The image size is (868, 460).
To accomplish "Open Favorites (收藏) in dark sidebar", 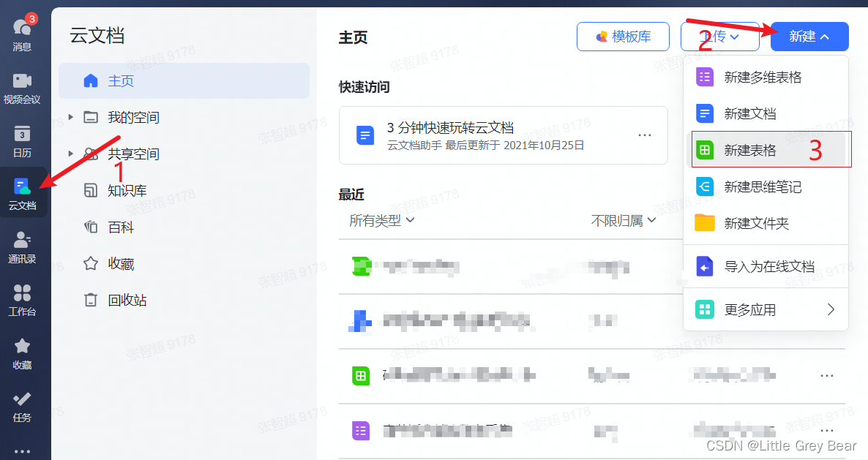I will click(x=22, y=354).
